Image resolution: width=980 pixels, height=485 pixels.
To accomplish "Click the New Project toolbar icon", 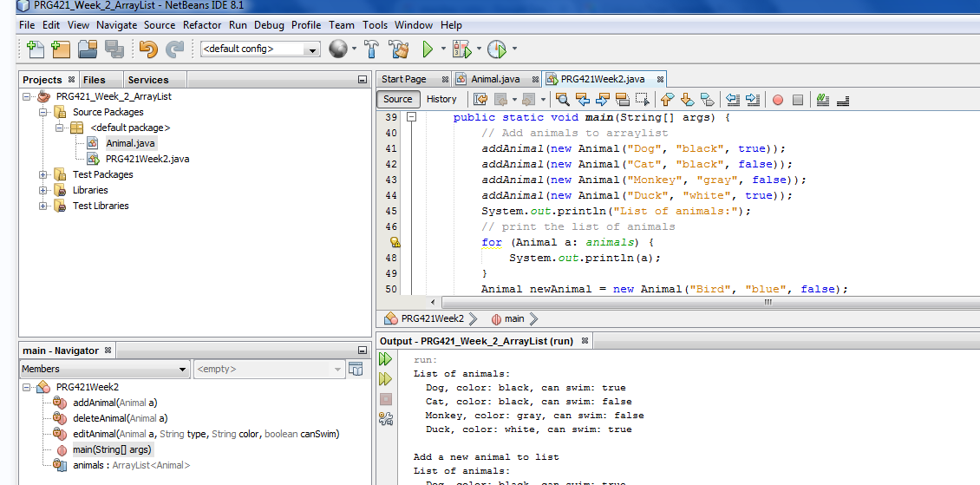I will pos(61,49).
